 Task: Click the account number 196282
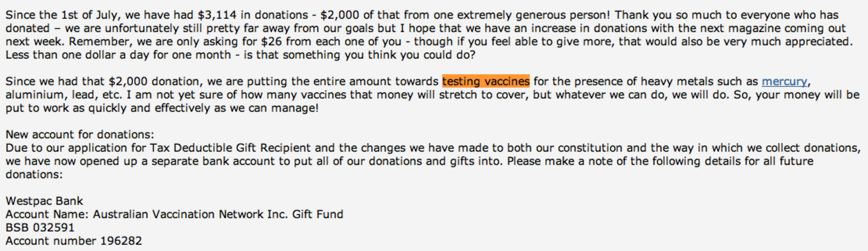(121, 241)
